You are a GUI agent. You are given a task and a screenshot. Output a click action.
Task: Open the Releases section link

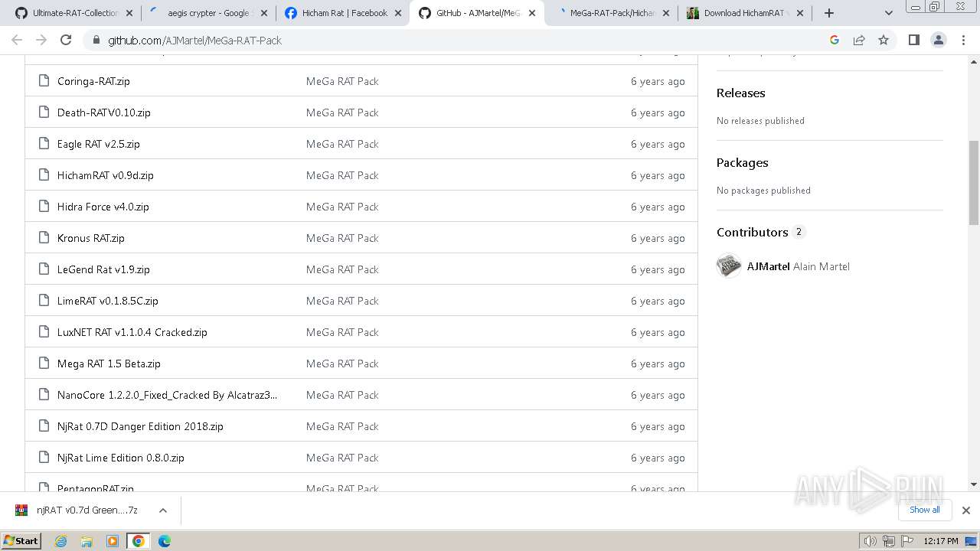point(740,93)
